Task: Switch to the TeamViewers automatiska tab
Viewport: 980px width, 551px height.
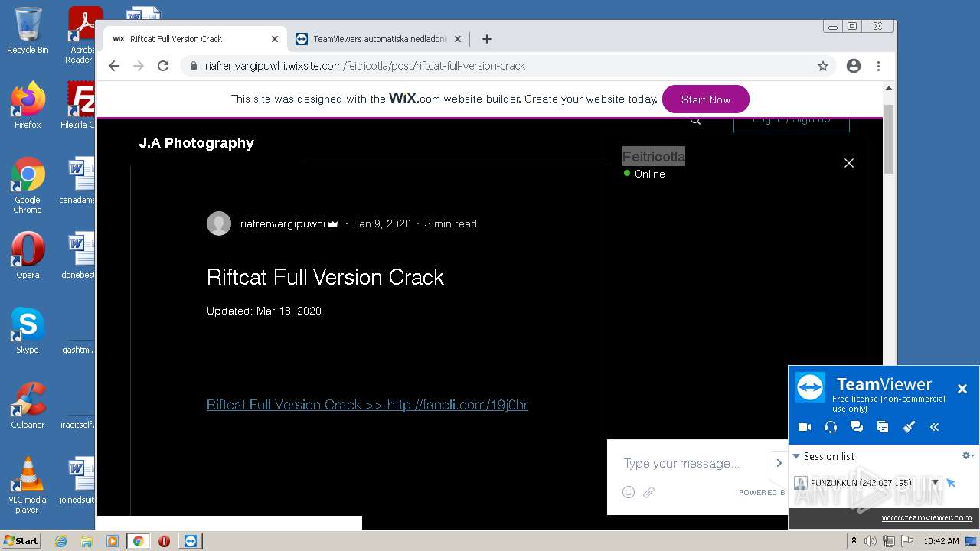Action: (378, 39)
